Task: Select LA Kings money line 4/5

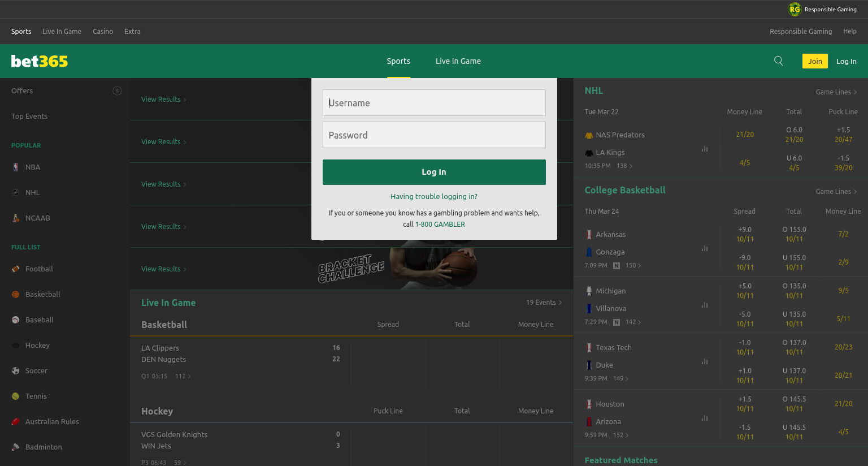Action: 745,163
